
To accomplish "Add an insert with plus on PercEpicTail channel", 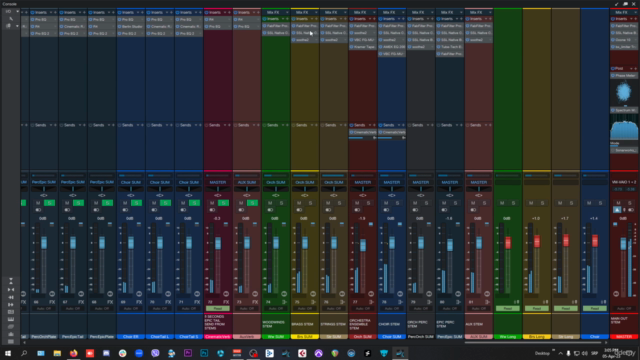I will (x=84, y=12).
